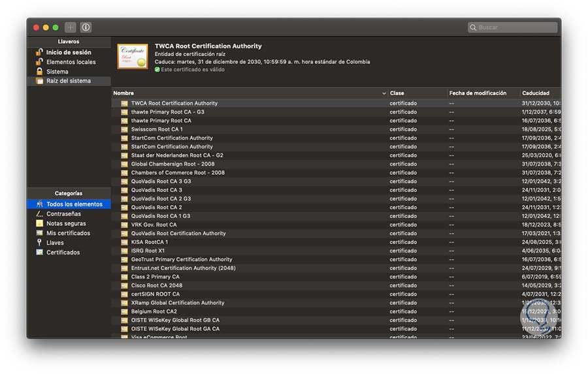Click the Notas seguras note icon
Viewport: 588px width, 374px height.
point(39,223)
